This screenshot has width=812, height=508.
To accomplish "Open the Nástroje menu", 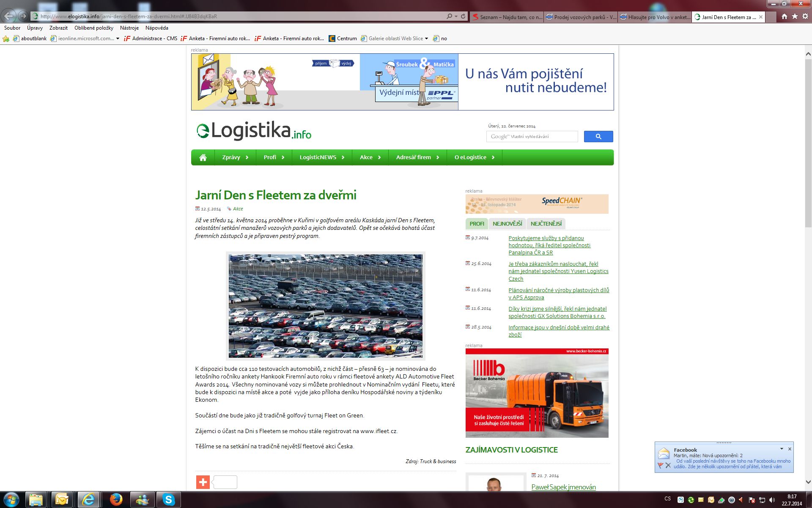I will 129,28.
